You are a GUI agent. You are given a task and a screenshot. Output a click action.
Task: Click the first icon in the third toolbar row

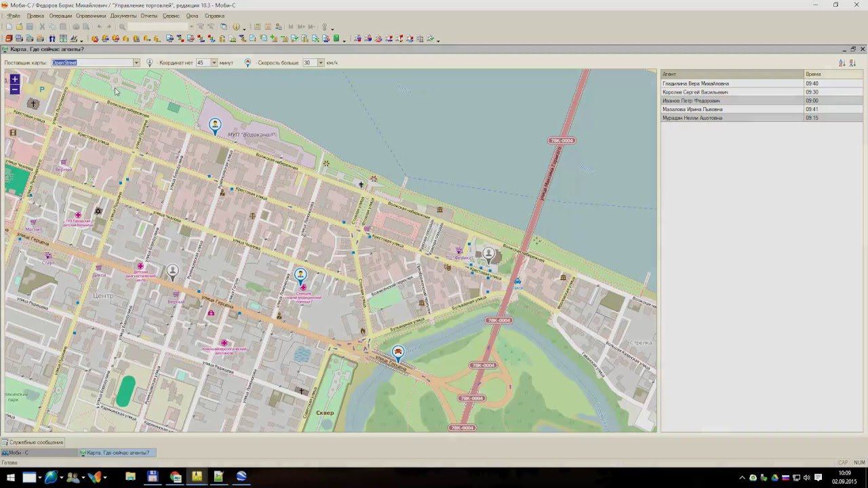[x=9, y=39]
